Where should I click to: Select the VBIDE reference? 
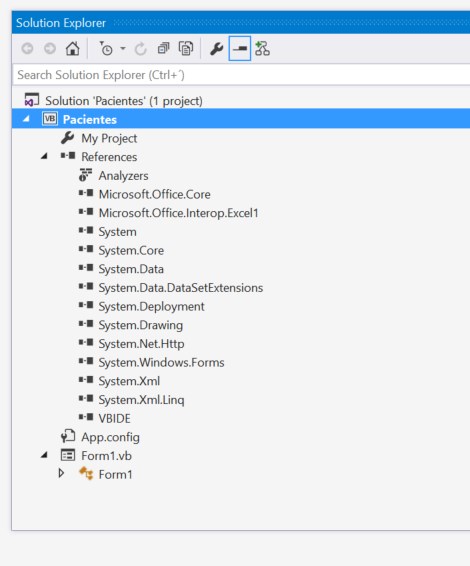pos(114,419)
